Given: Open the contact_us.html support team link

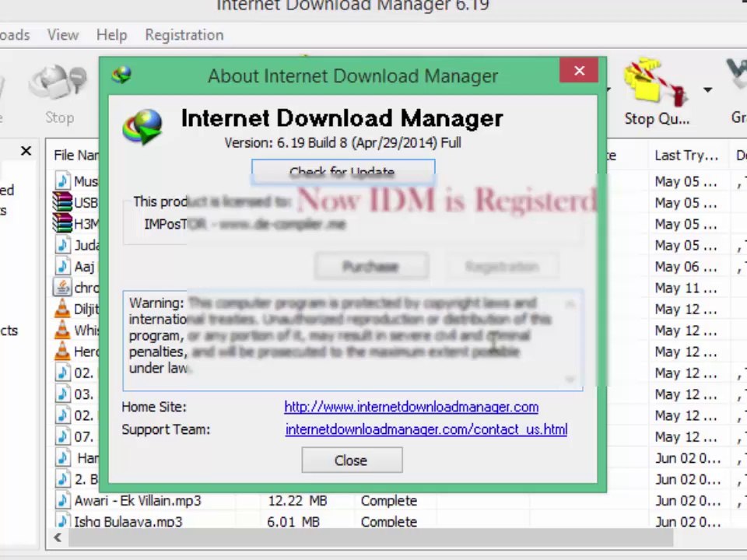Looking at the screenshot, I should [426, 429].
